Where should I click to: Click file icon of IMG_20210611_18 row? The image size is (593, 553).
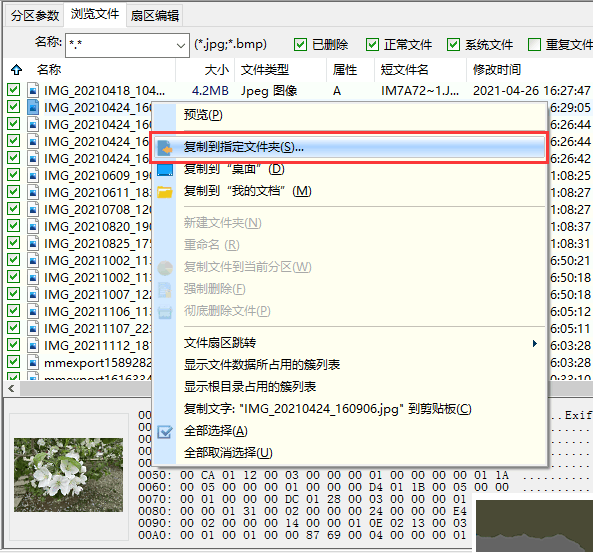[33, 192]
